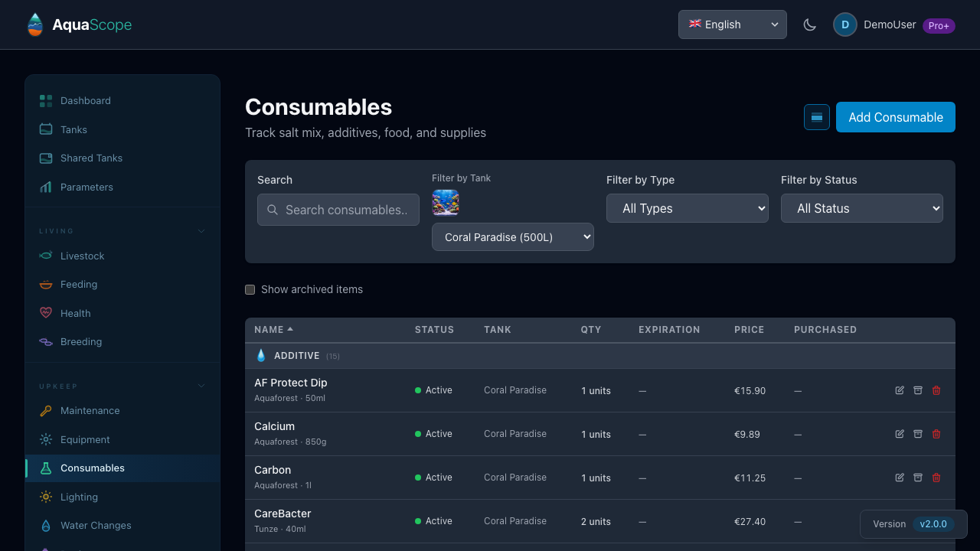Viewport: 980px width, 551px height.
Task: Click the AquaScope logo icon
Action: point(34,24)
